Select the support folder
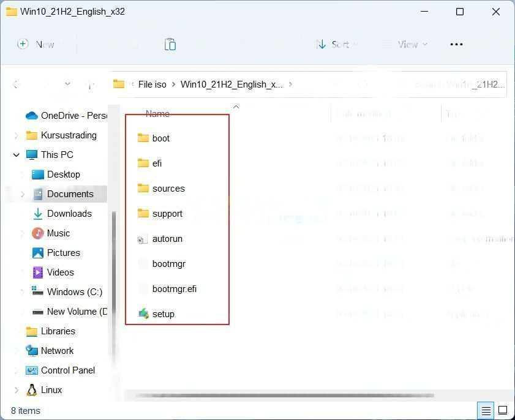Image resolution: width=515 pixels, height=420 pixels. point(160,214)
